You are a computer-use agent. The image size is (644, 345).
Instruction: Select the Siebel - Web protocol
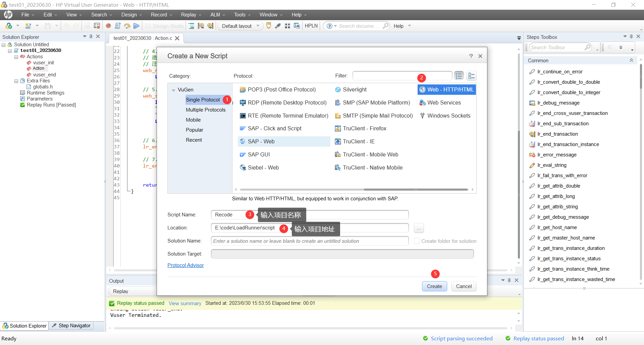259,167
